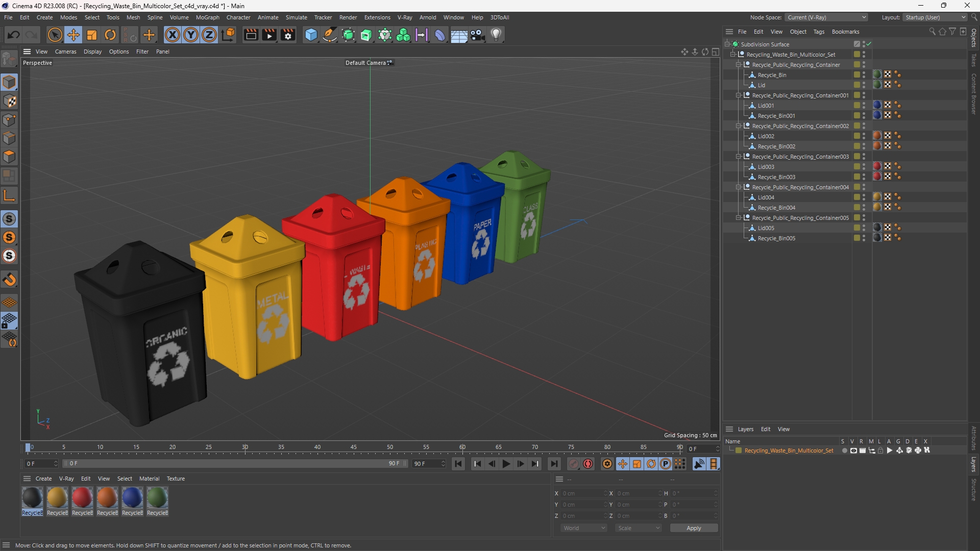Switch to Model mode
Screen dimensions: 980x551
10,82
